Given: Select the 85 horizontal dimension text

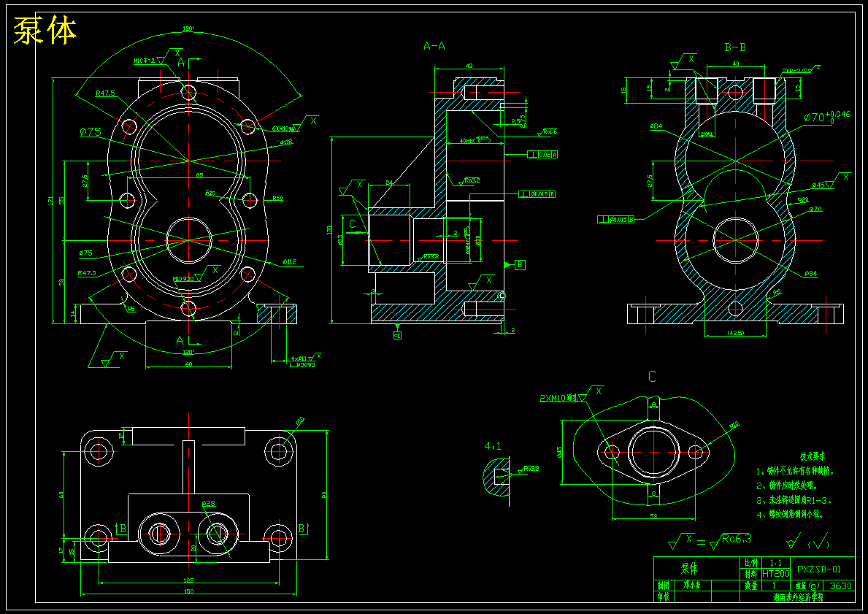Looking at the screenshot, I should click(x=199, y=175).
